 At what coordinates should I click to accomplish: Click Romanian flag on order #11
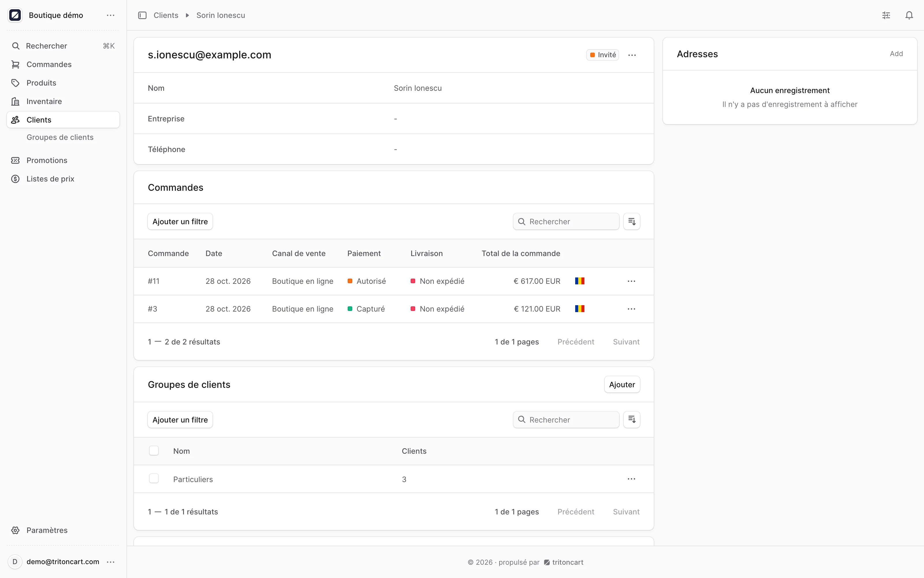point(580,281)
